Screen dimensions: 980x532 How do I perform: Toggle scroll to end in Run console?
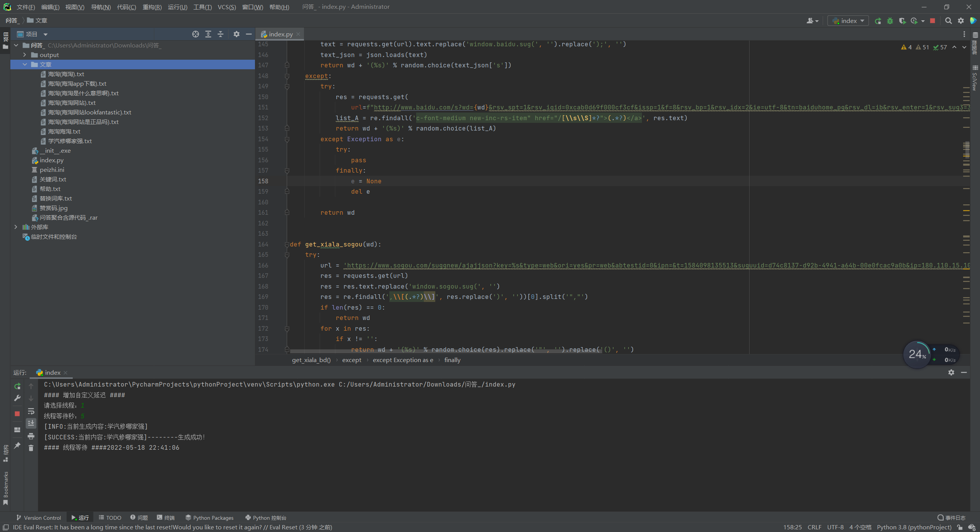coord(31,423)
